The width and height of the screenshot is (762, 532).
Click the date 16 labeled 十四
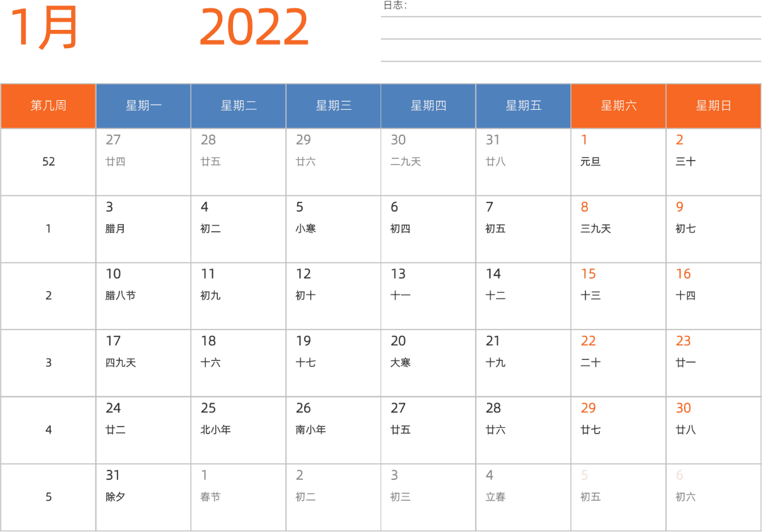714,296
